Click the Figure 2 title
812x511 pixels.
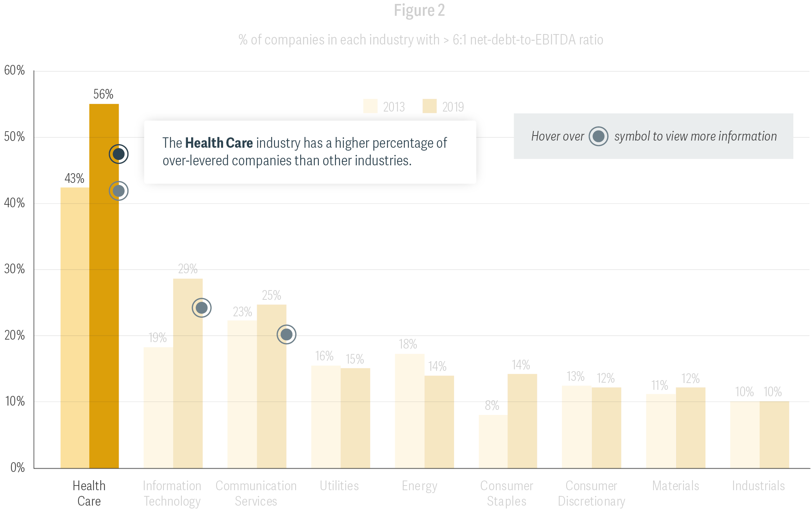[419, 10]
